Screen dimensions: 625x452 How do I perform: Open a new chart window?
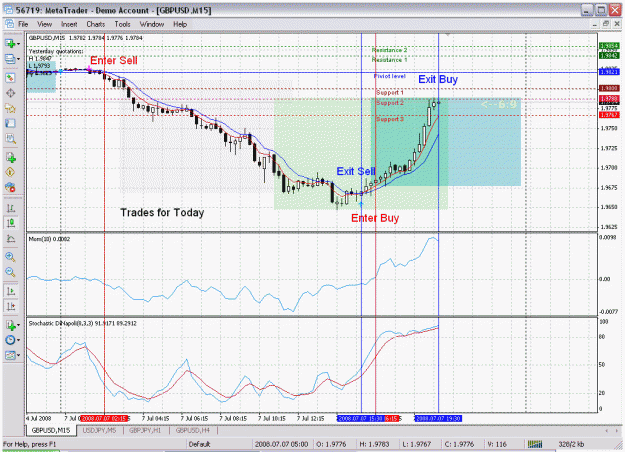pos(10,43)
